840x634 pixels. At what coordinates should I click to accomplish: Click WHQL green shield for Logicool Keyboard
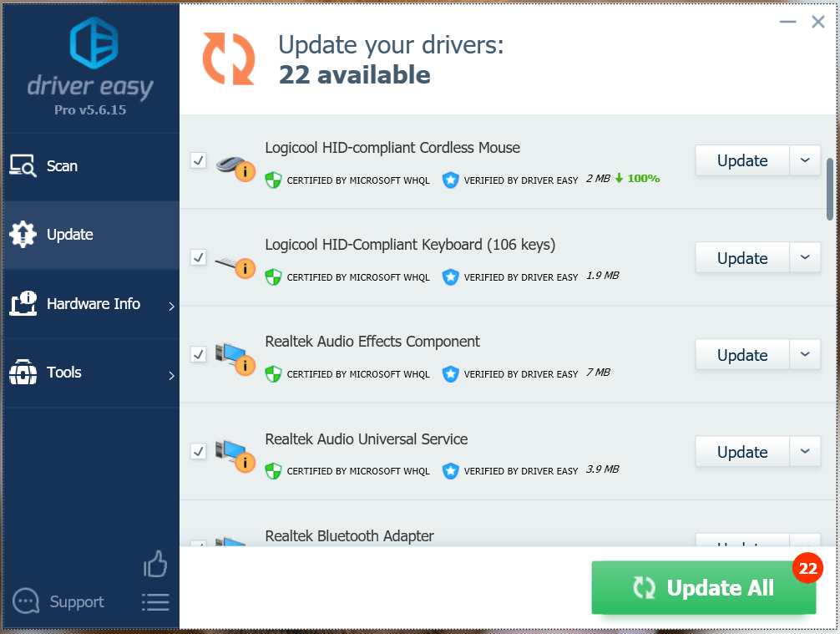coord(273,277)
